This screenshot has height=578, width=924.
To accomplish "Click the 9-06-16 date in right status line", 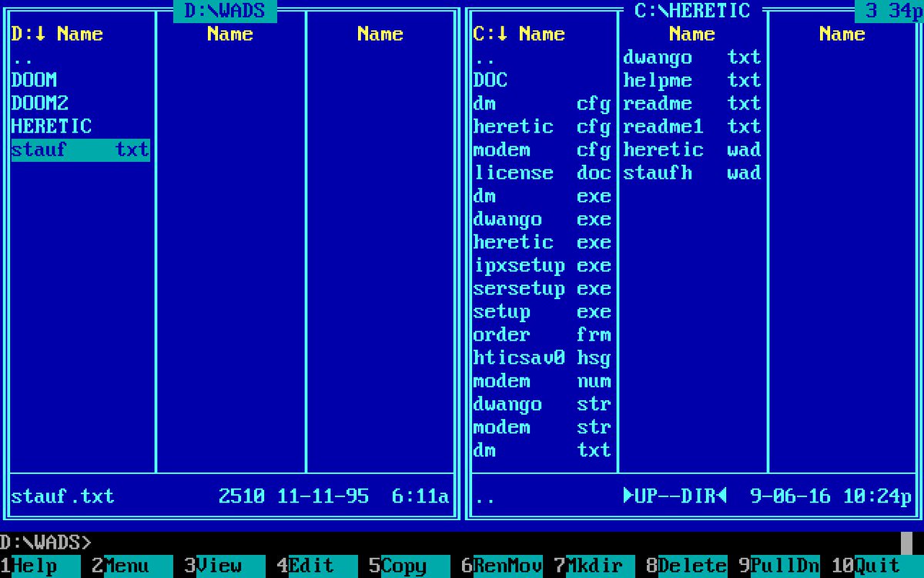I will click(x=790, y=496).
